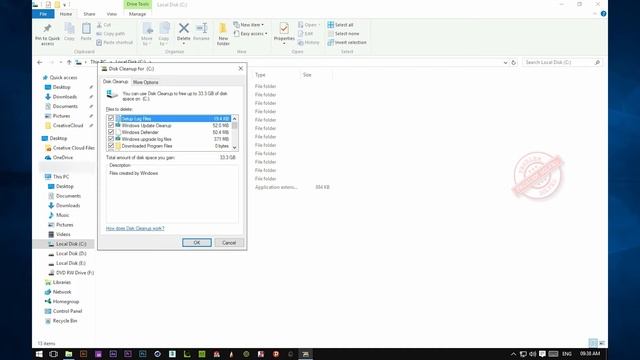Click the Properties checkmark icon
640x360 pixels.
click(x=284, y=28)
